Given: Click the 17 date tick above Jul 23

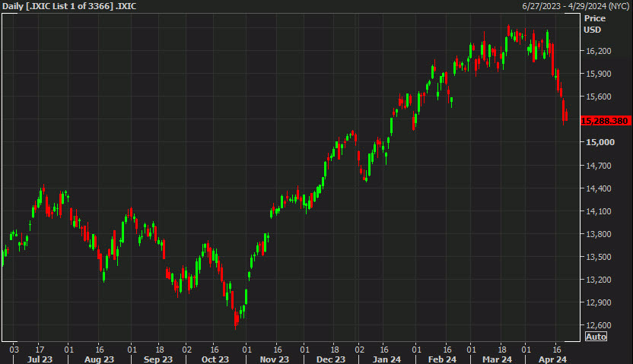Looking at the screenshot, I should pyautogui.click(x=40, y=350).
